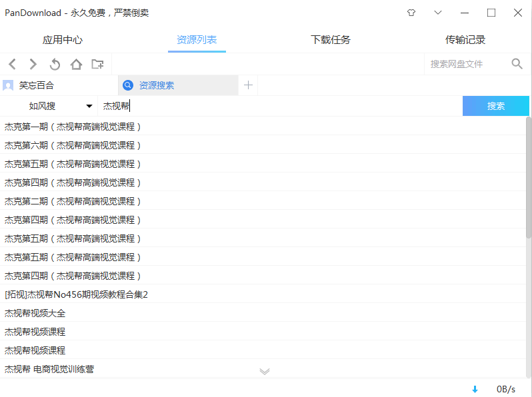Open result [拓视]杰视帮No456期视频教程合集2
The image size is (532, 397).
point(263,294)
